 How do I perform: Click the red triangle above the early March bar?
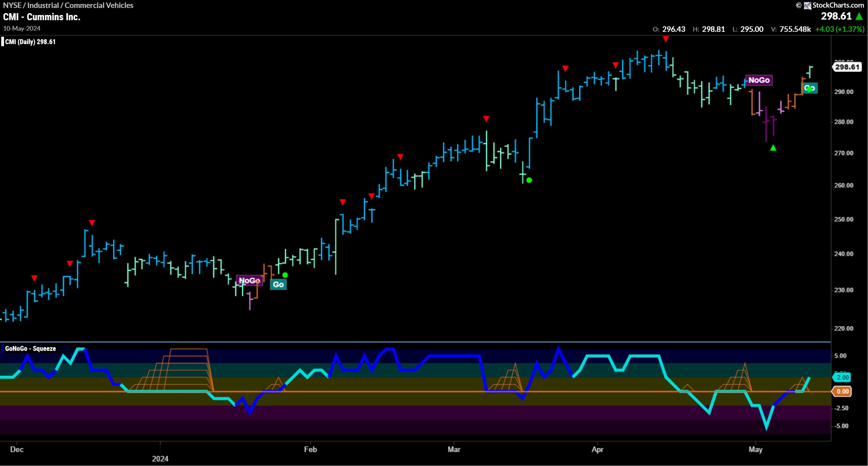click(486, 119)
